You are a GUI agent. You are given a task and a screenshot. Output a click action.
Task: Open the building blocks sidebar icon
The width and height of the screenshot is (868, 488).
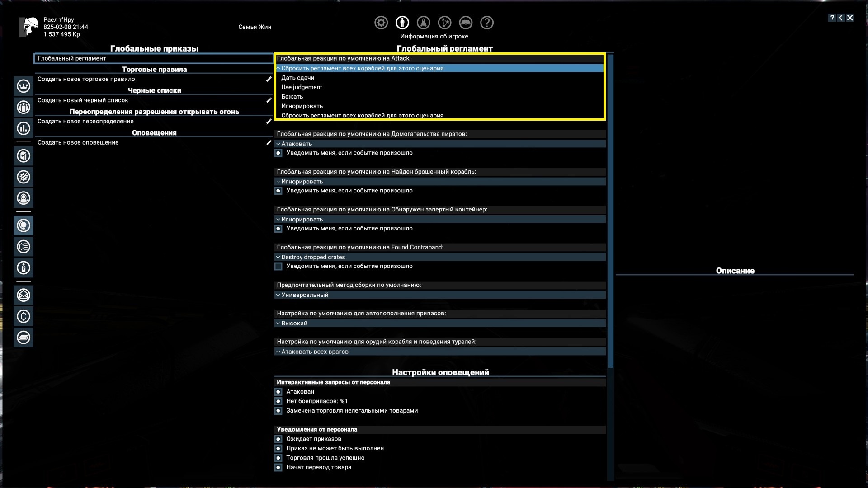click(x=24, y=156)
